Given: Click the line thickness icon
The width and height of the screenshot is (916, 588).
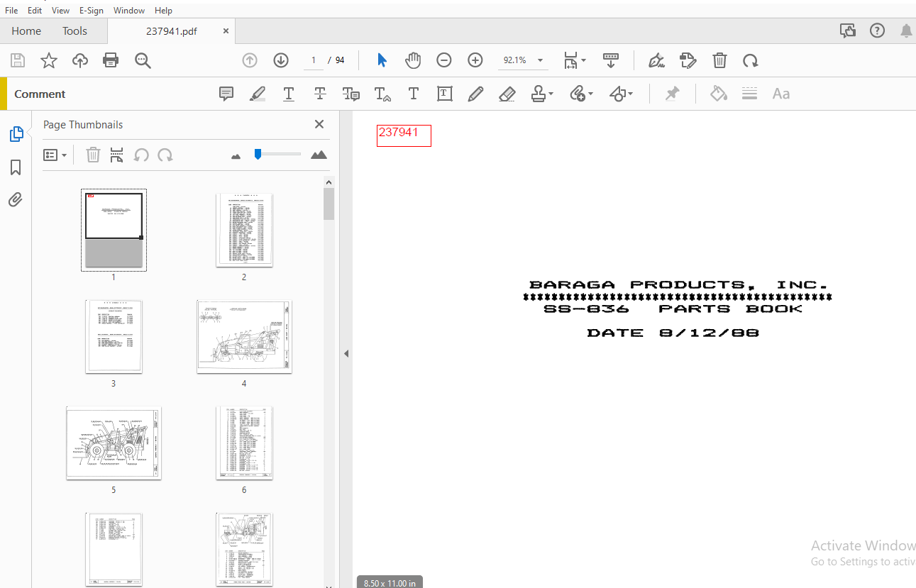Looking at the screenshot, I should (750, 94).
